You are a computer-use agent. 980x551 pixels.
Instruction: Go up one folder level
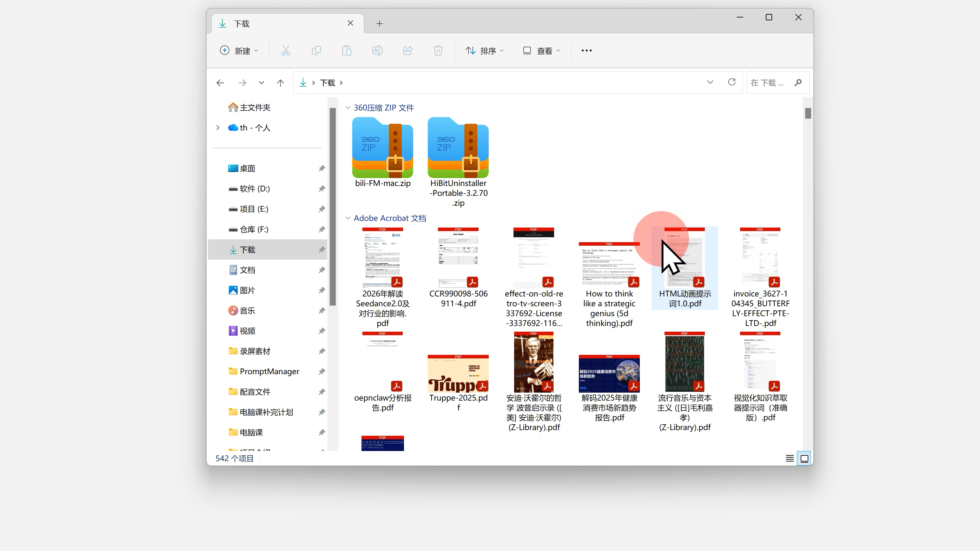point(280,83)
